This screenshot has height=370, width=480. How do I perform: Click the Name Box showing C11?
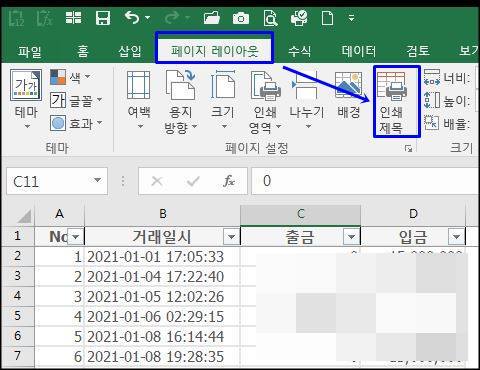[50, 181]
